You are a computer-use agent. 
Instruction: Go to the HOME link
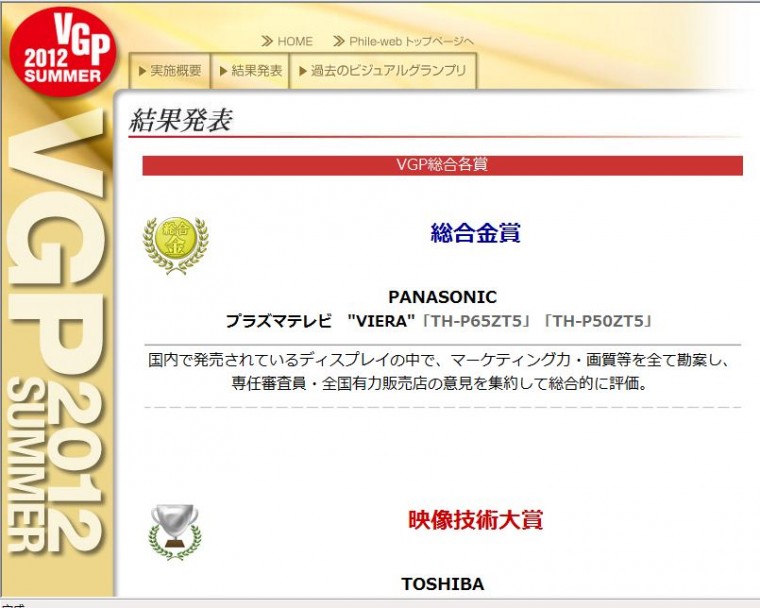click(x=295, y=42)
